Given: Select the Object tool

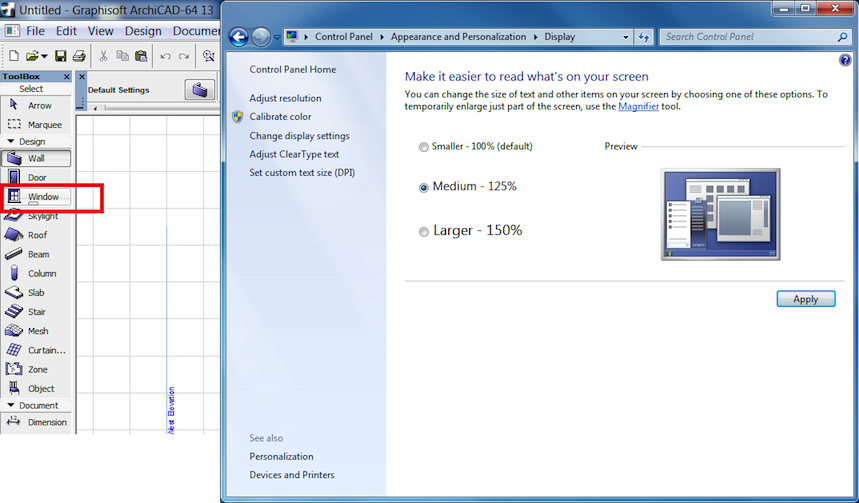Looking at the screenshot, I should [x=36, y=388].
